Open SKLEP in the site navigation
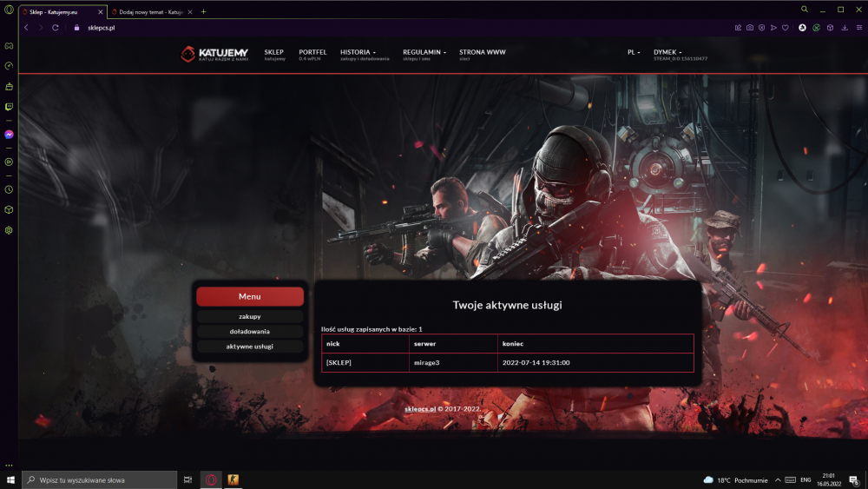 (x=274, y=54)
